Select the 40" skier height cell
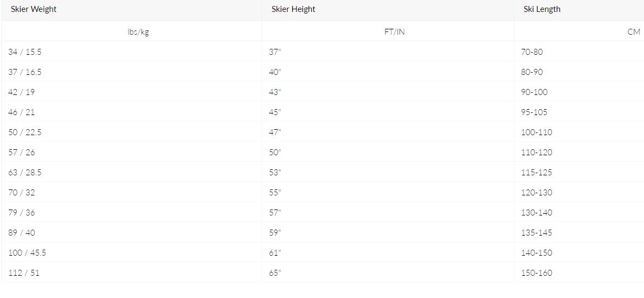The image size is (644, 298). click(275, 72)
